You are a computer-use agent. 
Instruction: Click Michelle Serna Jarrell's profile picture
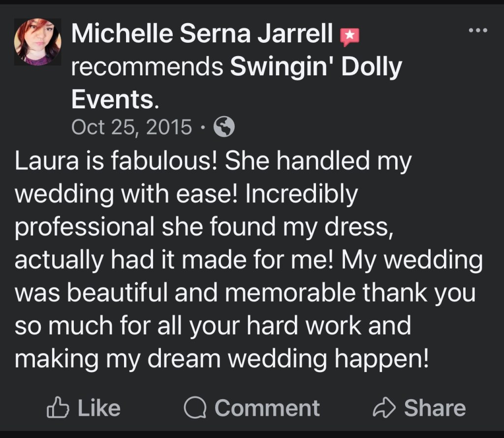(x=38, y=42)
